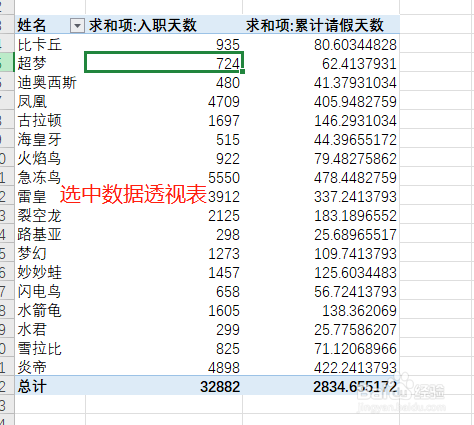This screenshot has width=474, height=425.
Task: Click the name cell 凤凰
Action: pyautogui.click(x=50, y=101)
